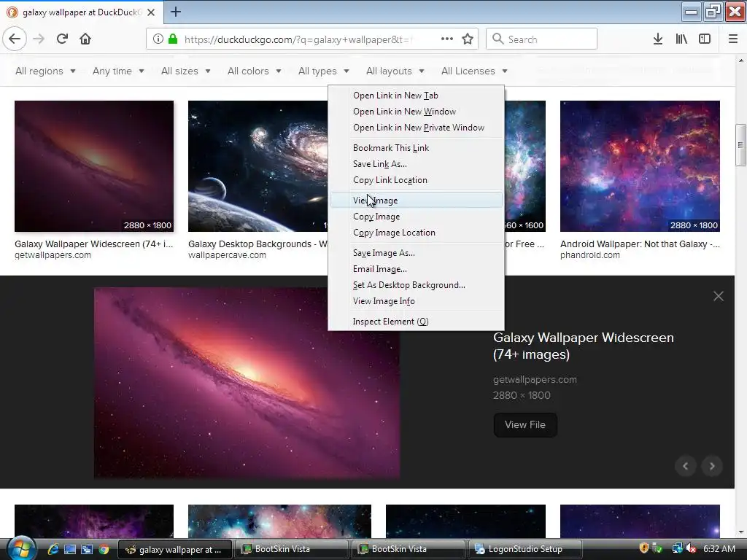Click the forward navigation arrow
The image size is (747, 560).
(x=39, y=39)
